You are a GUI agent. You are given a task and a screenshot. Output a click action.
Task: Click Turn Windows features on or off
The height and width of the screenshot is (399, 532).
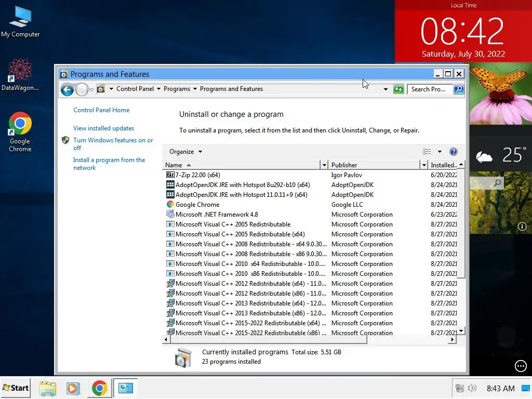coord(113,144)
